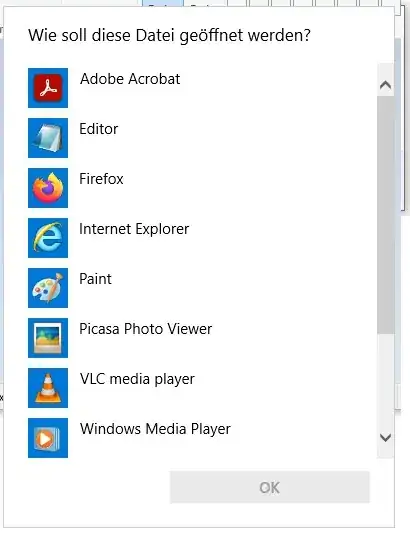Click the 'Adobe Acrobat' label
The image size is (410, 533).
click(x=130, y=79)
